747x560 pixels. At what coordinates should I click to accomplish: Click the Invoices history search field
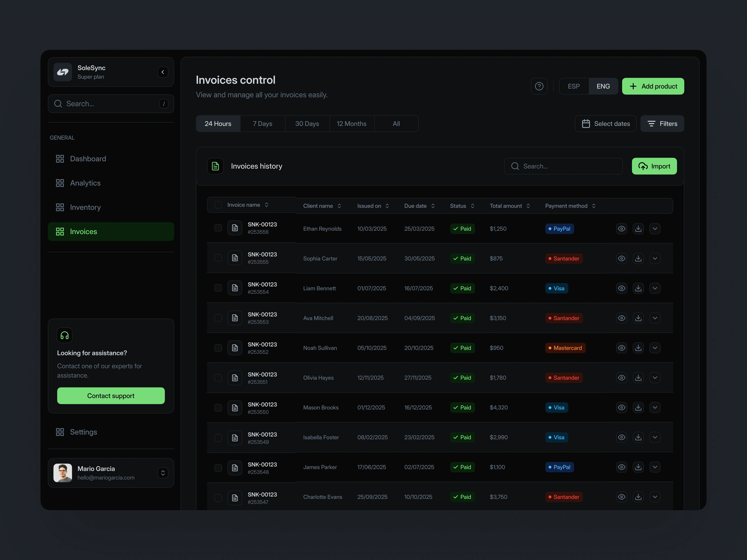pyautogui.click(x=563, y=166)
